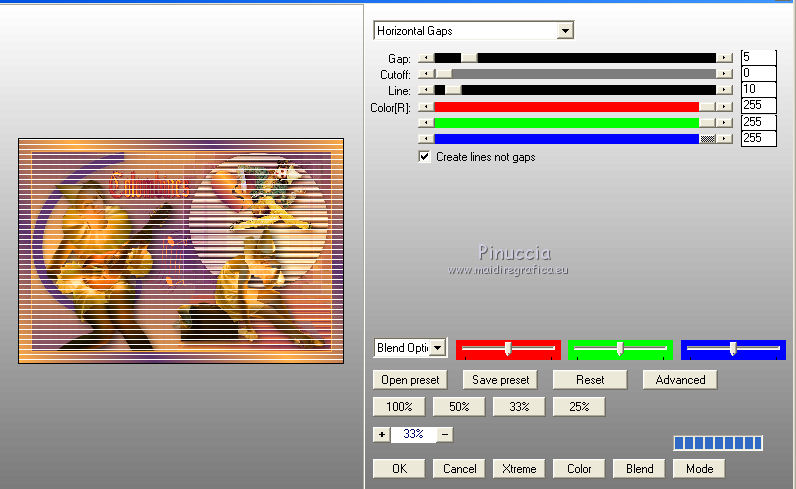This screenshot has width=796, height=489.
Task: Click the Line slider left arrow
Action: tap(426, 90)
